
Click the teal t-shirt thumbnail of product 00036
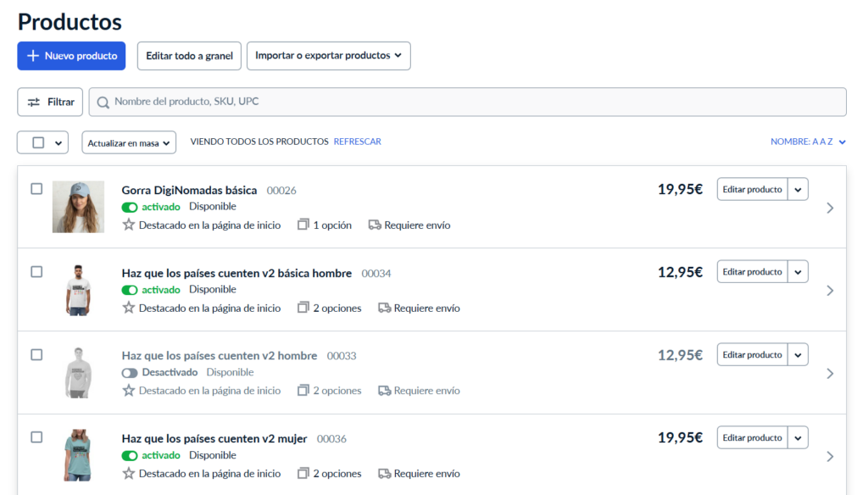pos(78,455)
